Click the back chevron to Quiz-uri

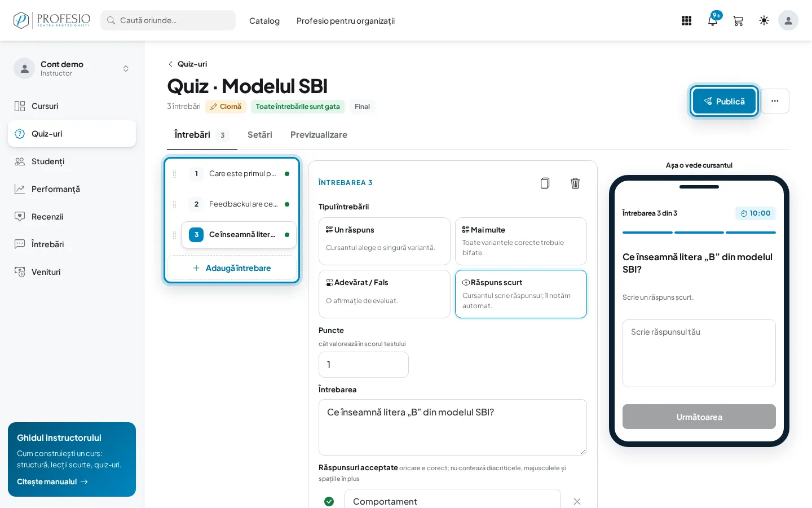170,64
